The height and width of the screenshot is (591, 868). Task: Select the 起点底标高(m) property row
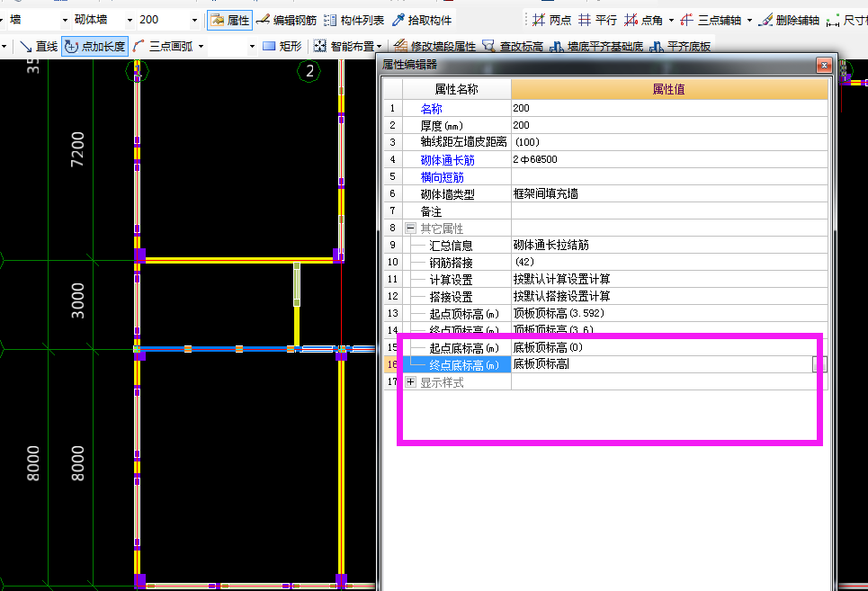[x=457, y=348]
